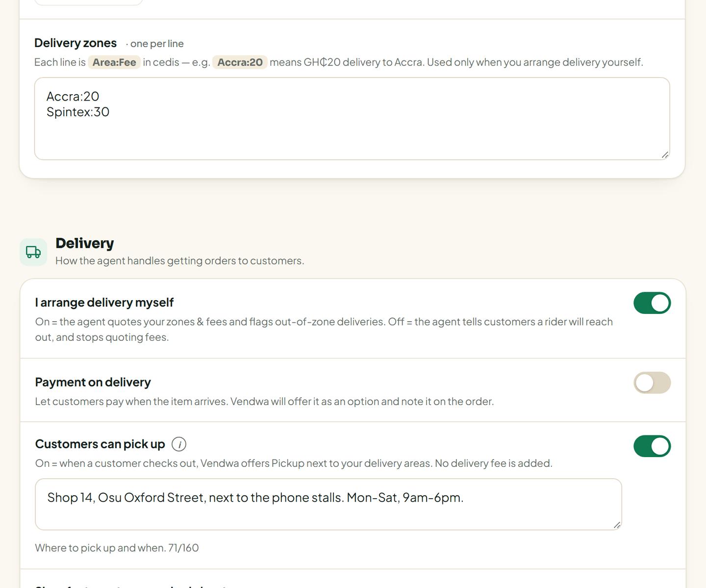
Task: Click the Customers can pick up label
Action: tap(100, 444)
